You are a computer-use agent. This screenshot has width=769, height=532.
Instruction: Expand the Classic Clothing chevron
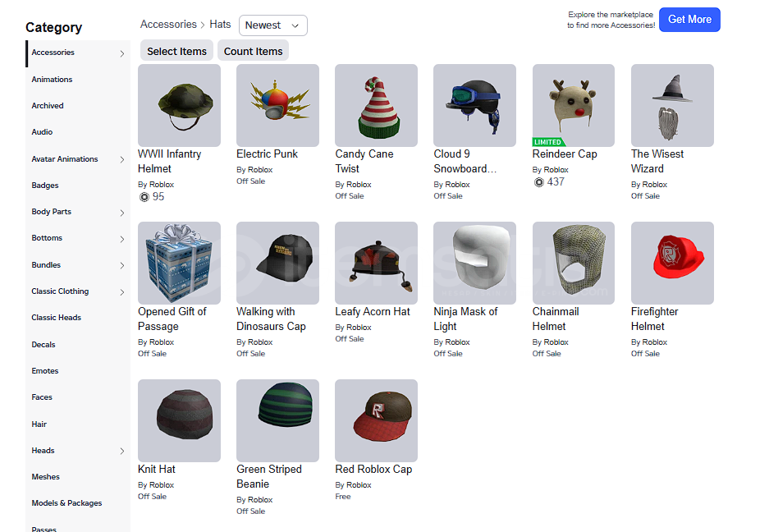click(x=122, y=292)
